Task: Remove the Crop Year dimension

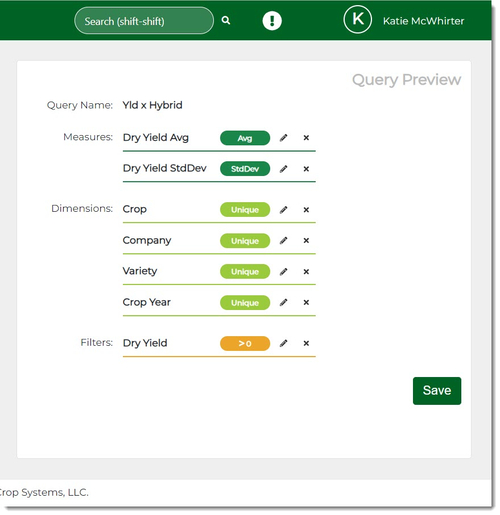Action: coord(306,302)
